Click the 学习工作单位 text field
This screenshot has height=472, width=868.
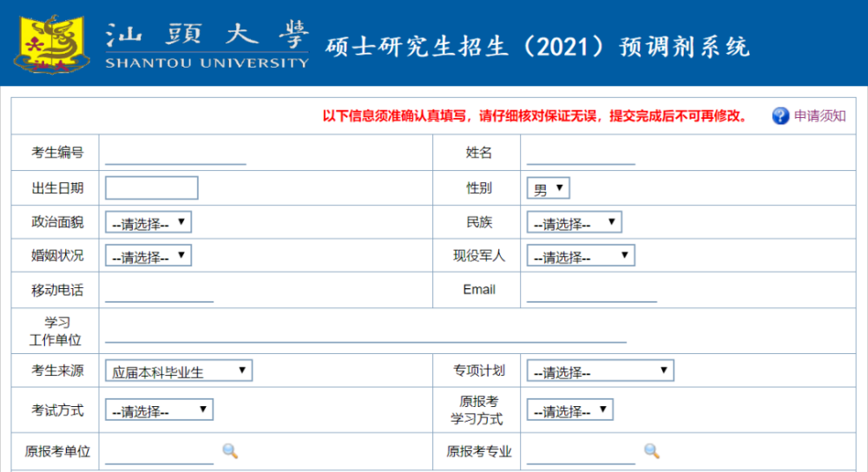pos(366,331)
